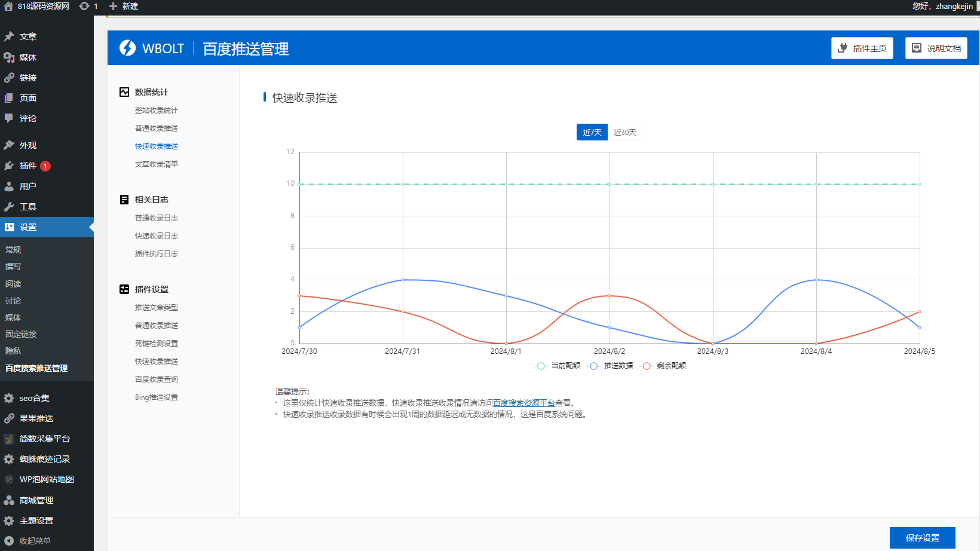Click the 评论 comment bubble icon
Viewport: 980px width, 551px height.
[9, 118]
